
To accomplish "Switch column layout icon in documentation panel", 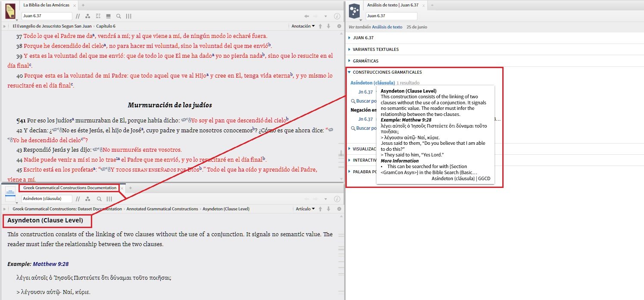I will click(109, 199).
